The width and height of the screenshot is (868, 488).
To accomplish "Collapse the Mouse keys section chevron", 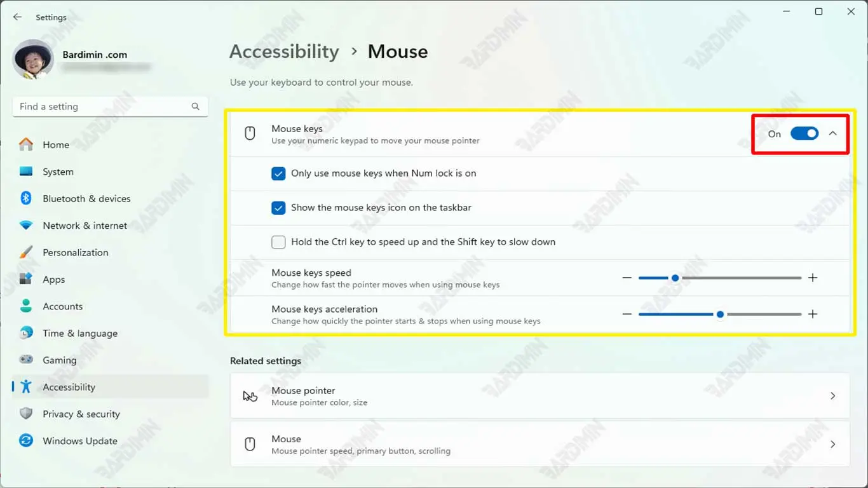I will pyautogui.click(x=832, y=133).
